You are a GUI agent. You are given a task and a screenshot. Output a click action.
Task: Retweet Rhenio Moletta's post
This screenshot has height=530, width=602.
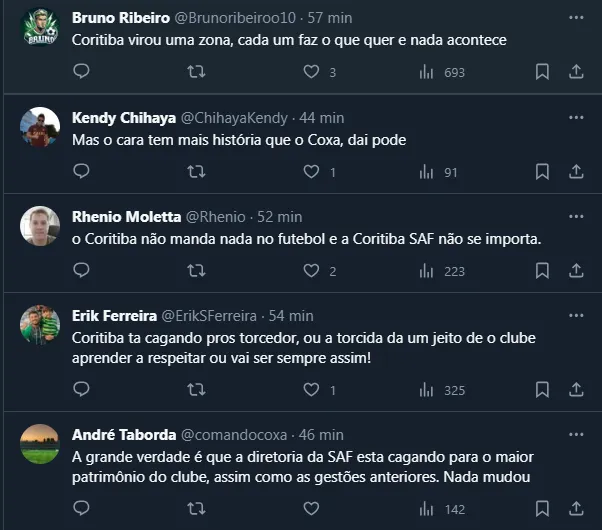pyautogui.click(x=197, y=270)
